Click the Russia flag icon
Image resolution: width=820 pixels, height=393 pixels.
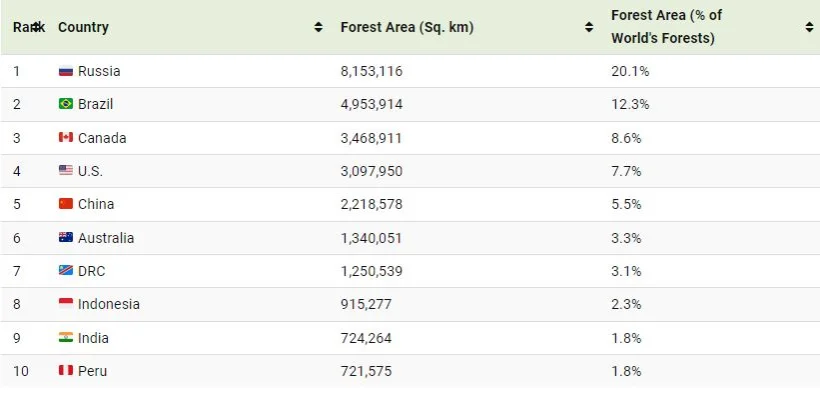click(x=66, y=71)
